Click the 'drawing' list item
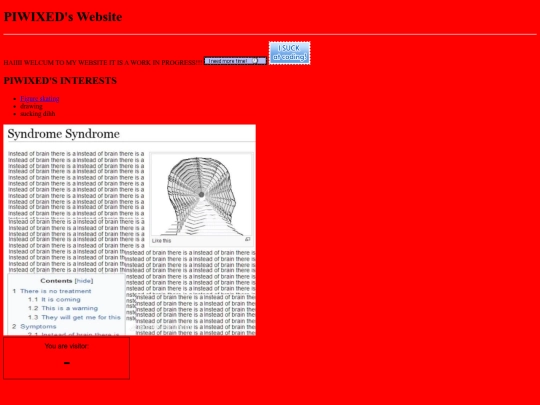The height and width of the screenshot is (405, 540). click(31, 106)
